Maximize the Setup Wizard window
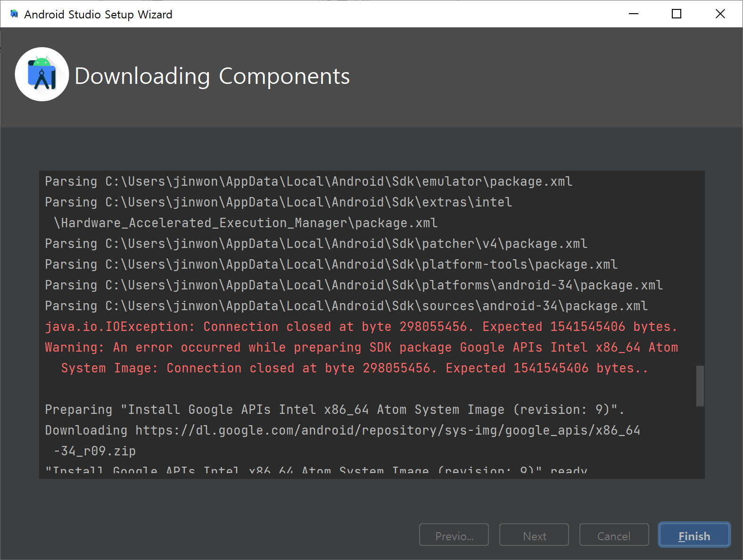Screen dimensions: 743x560 pyautogui.click(x=676, y=14)
